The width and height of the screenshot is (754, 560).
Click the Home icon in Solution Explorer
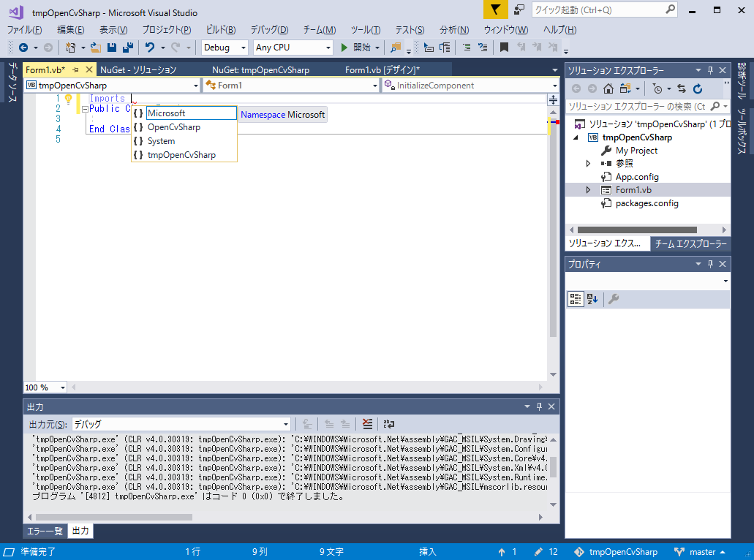click(608, 88)
